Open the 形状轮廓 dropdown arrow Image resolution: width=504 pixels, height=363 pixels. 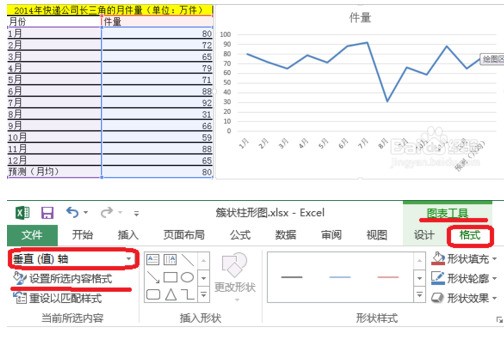[x=495, y=278]
